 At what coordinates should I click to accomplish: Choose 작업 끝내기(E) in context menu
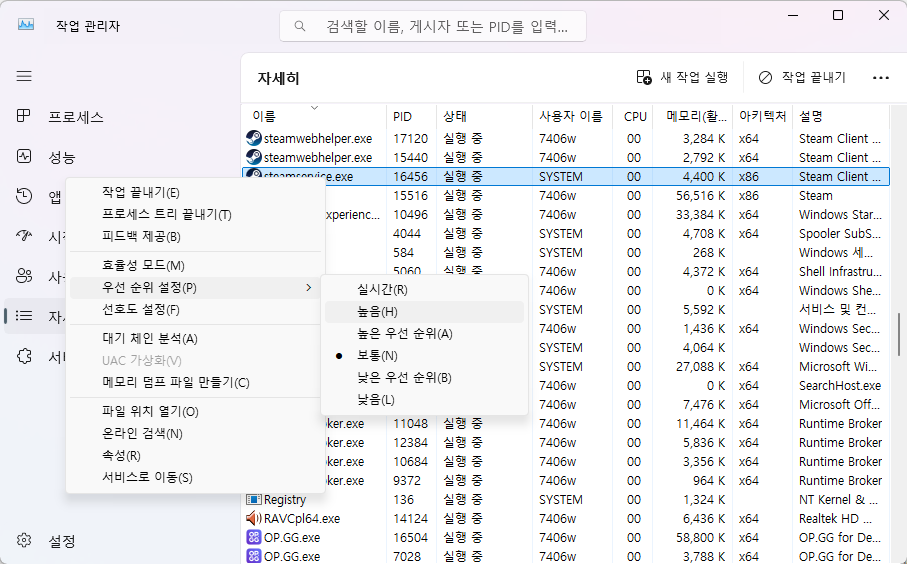tap(196, 193)
